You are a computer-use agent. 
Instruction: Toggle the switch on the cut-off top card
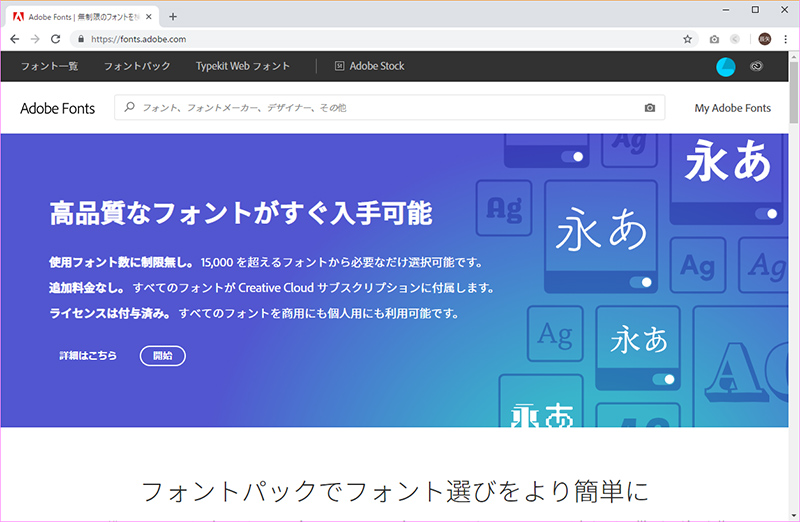coord(572,157)
